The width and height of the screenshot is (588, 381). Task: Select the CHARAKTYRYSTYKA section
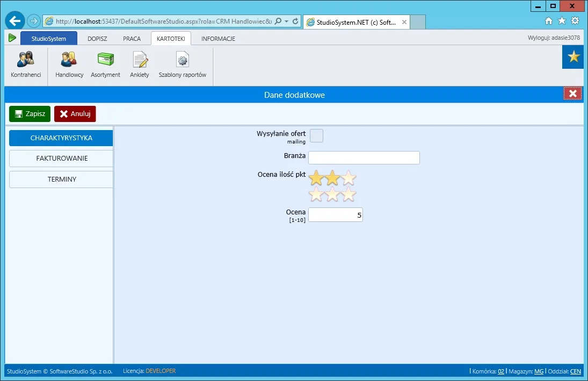pyautogui.click(x=61, y=138)
